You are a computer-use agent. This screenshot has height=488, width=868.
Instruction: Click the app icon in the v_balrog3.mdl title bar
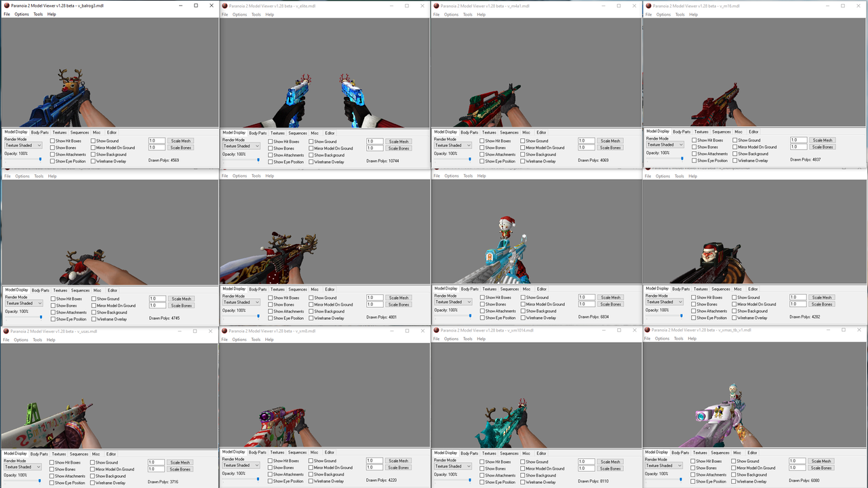coord(6,5)
